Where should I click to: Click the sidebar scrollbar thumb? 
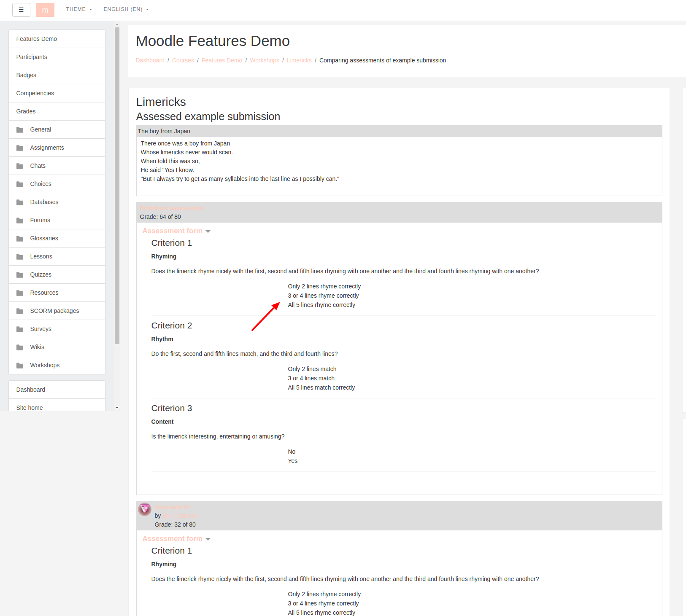pos(117,186)
